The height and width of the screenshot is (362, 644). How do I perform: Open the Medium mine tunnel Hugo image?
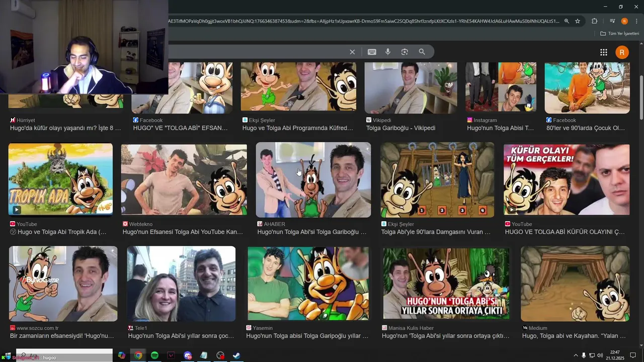(x=575, y=284)
